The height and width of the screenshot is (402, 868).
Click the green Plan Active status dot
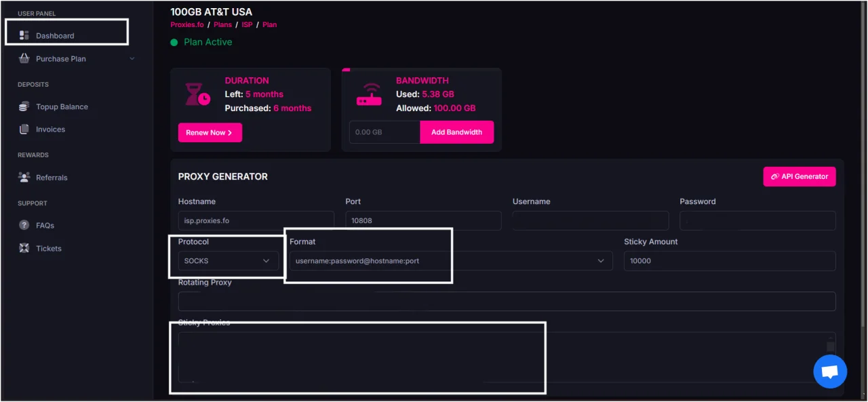pos(174,42)
